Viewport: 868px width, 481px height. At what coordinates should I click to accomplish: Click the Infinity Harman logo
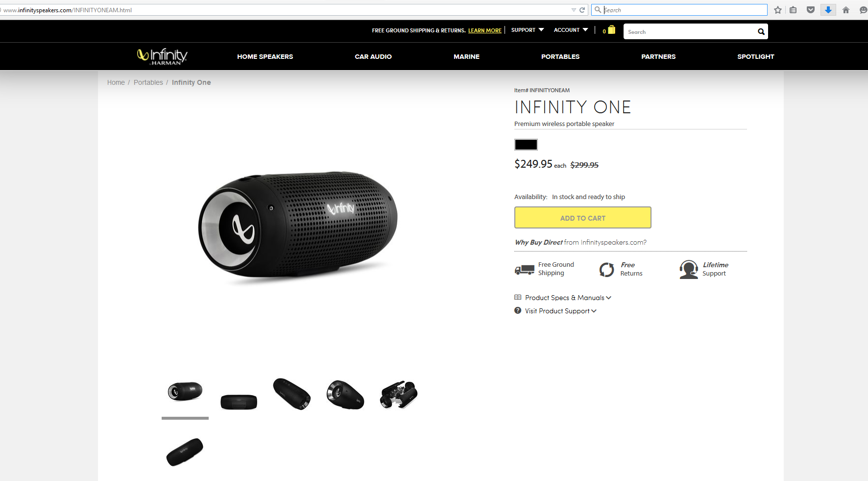pyautogui.click(x=162, y=56)
